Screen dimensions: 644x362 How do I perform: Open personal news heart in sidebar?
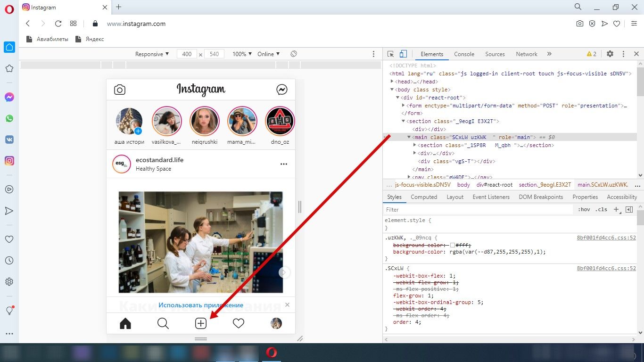click(9, 239)
